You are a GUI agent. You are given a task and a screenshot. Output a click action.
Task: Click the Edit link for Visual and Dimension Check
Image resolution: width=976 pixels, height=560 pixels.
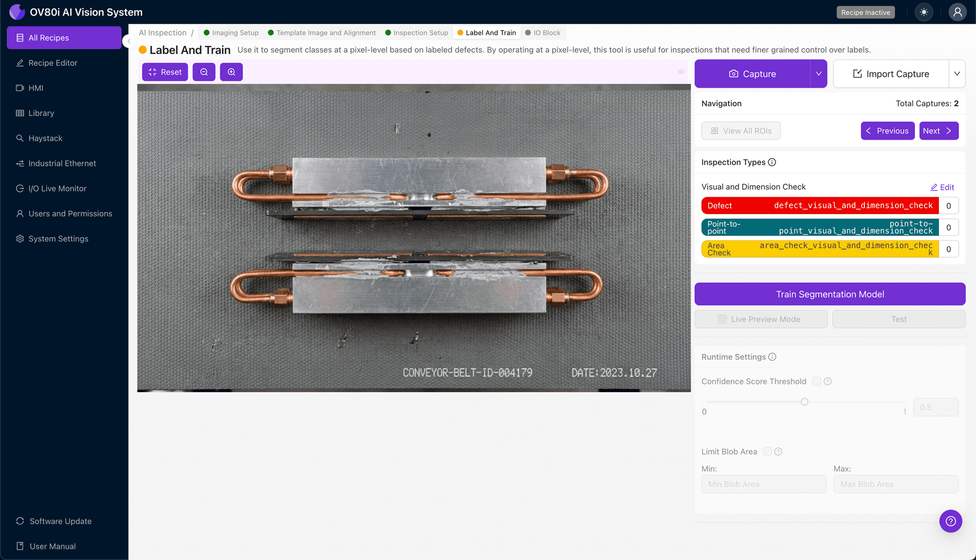942,187
